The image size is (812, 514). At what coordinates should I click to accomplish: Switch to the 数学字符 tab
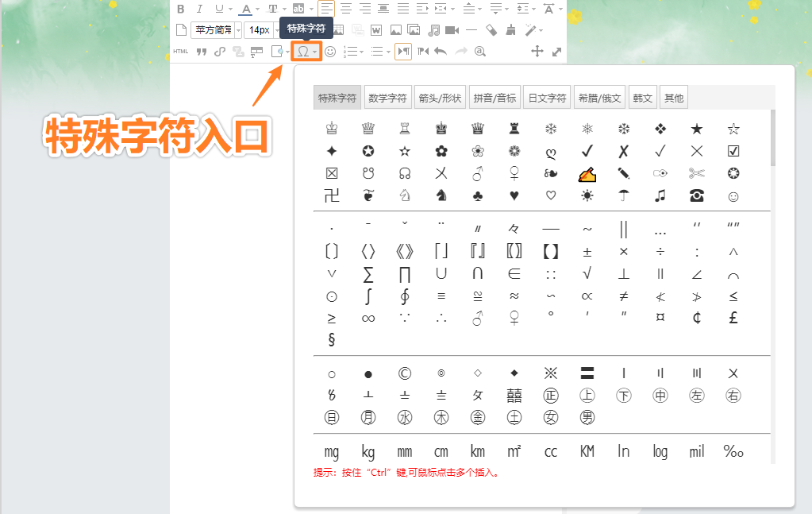point(387,98)
